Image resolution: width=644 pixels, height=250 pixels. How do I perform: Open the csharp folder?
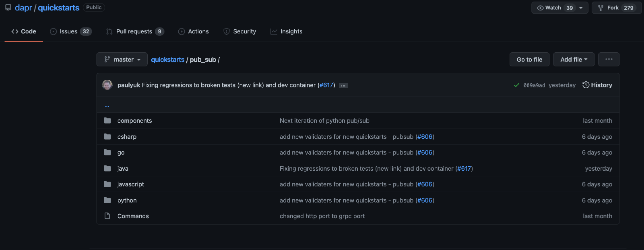coord(127,137)
